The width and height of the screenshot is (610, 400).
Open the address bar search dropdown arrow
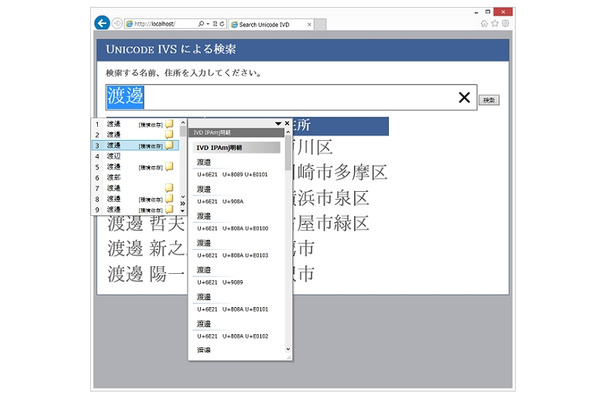(x=208, y=24)
